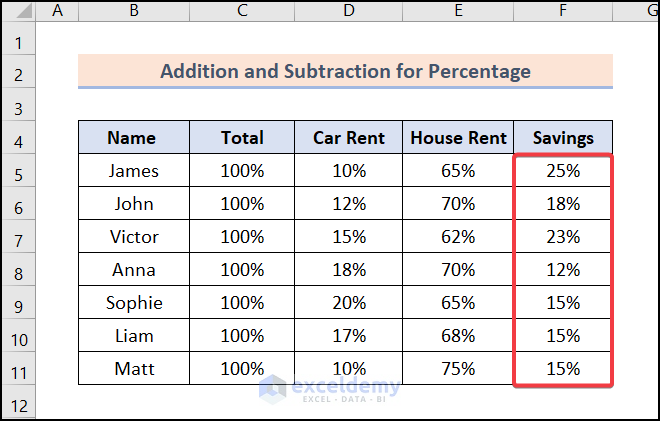Click the cell containing 'Sophie'

click(x=133, y=303)
